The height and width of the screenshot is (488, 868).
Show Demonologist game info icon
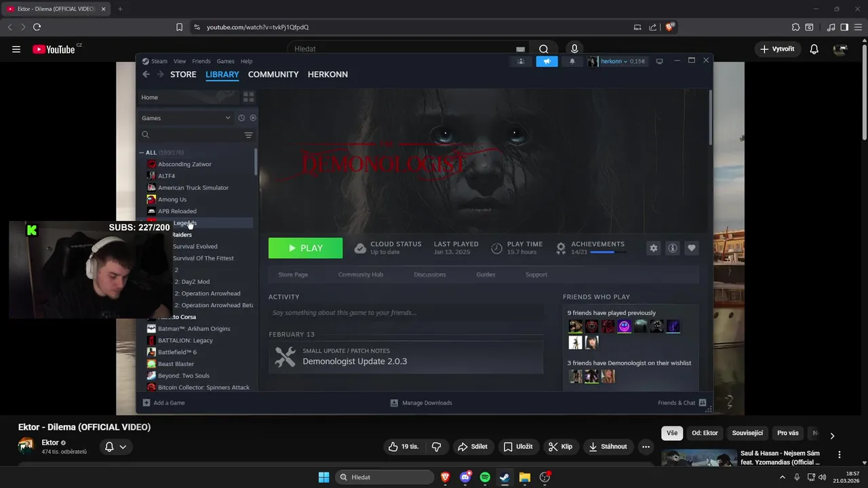click(673, 248)
